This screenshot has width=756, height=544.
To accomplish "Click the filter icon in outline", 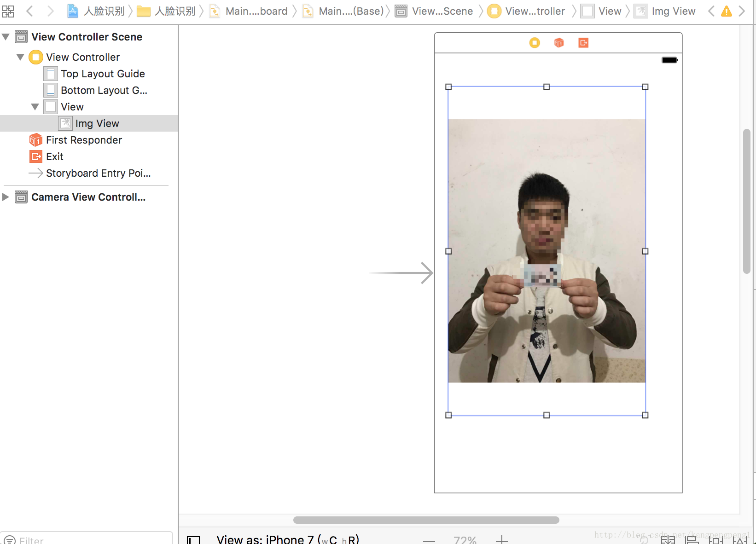I will [9, 540].
